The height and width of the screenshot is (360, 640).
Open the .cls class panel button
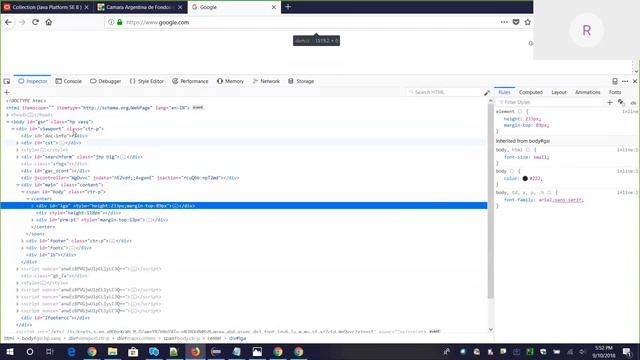coord(633,102)
